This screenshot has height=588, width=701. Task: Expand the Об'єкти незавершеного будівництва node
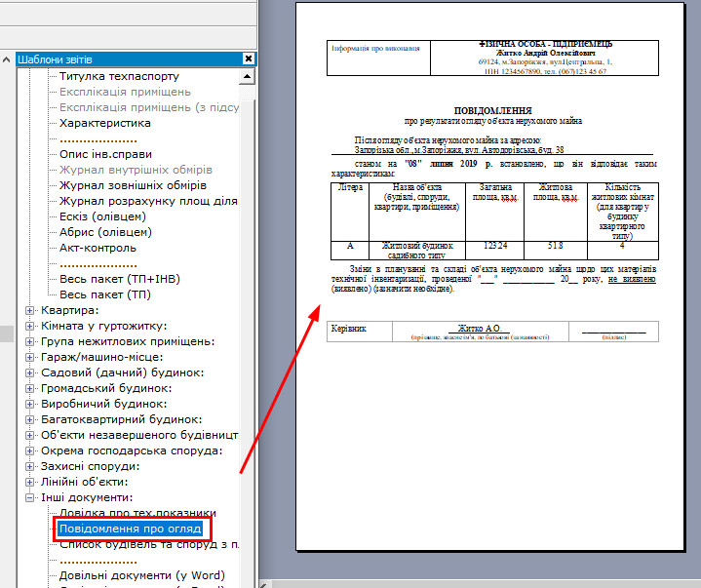29,435
